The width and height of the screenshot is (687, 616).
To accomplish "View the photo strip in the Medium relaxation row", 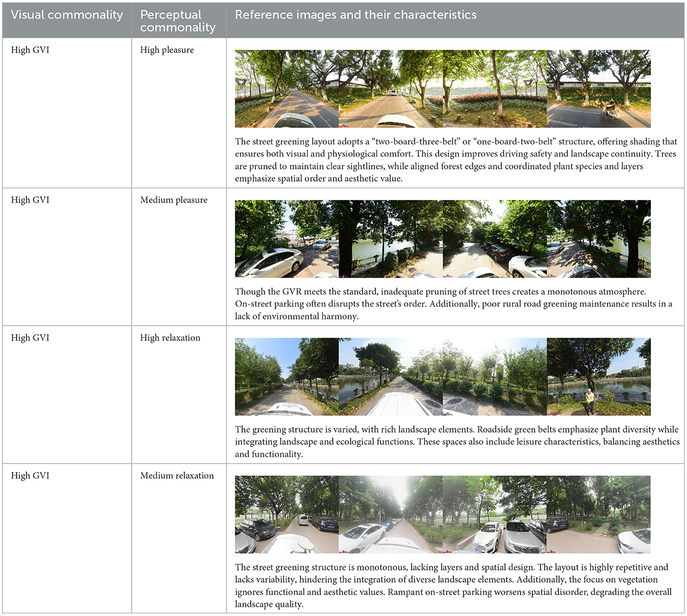I will pos(443,515).
